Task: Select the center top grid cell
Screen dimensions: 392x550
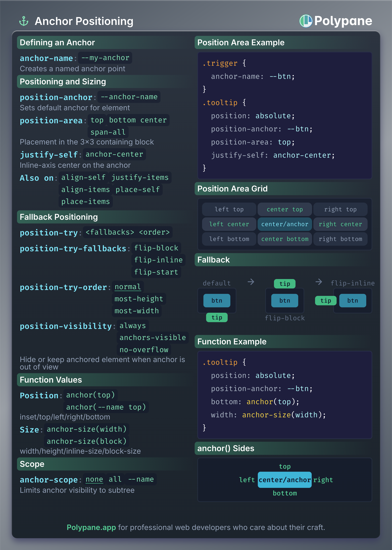Action: [285, 209]
